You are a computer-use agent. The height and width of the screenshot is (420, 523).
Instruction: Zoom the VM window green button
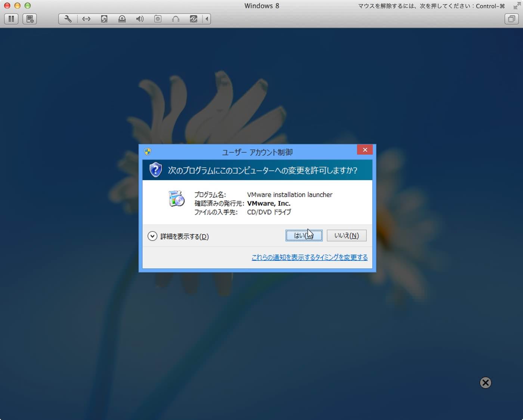point(27,6)
